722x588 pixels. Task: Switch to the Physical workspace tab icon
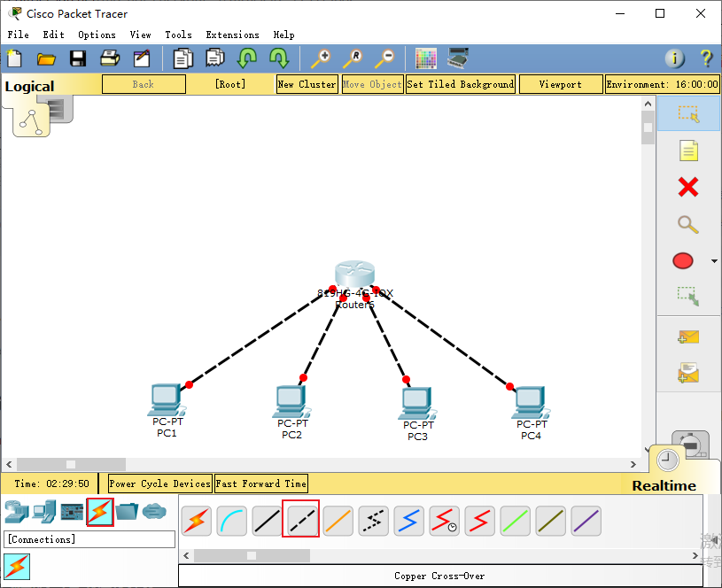coord(59,109)
